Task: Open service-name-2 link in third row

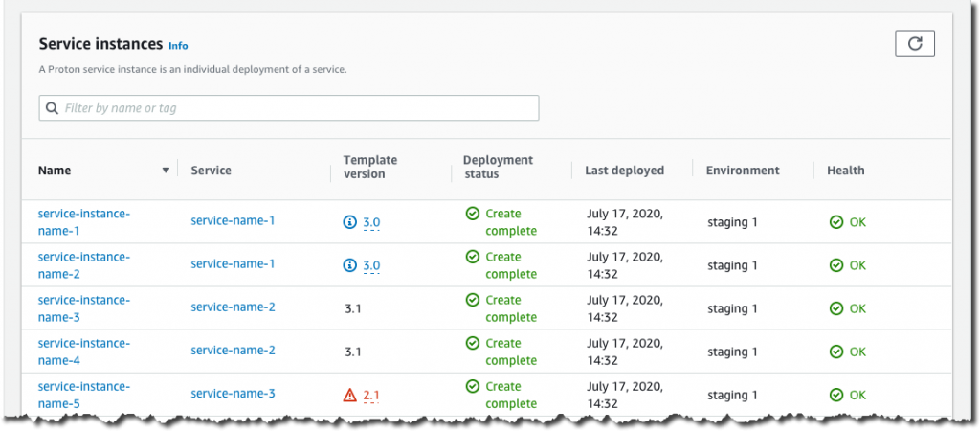Action: pyautogui.click(x=233, y=307)
